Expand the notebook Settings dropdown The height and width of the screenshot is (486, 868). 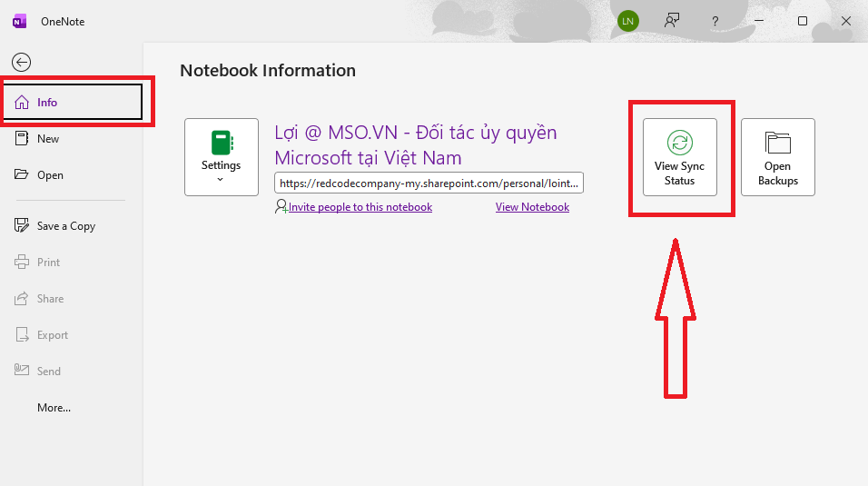[x=222, y=157]
